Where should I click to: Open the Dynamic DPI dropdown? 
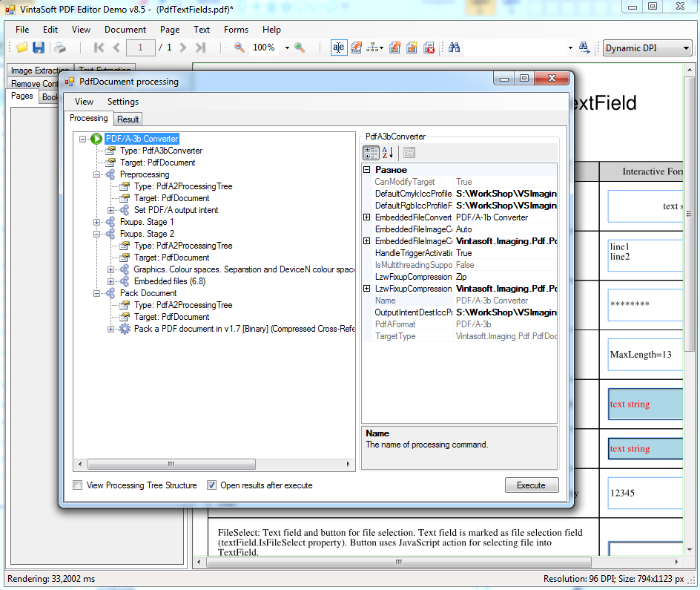click(647, 47)
